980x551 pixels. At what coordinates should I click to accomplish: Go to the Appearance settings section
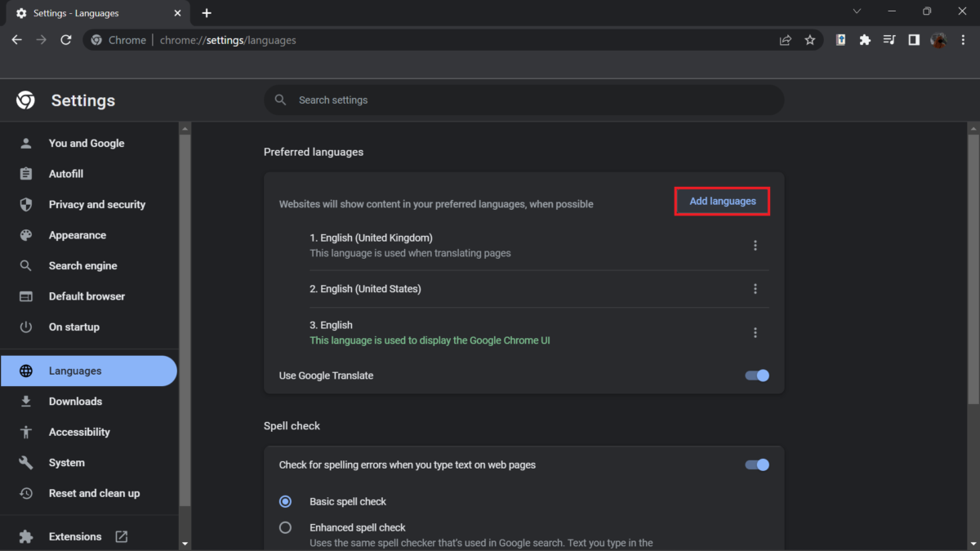pos(78,235)
